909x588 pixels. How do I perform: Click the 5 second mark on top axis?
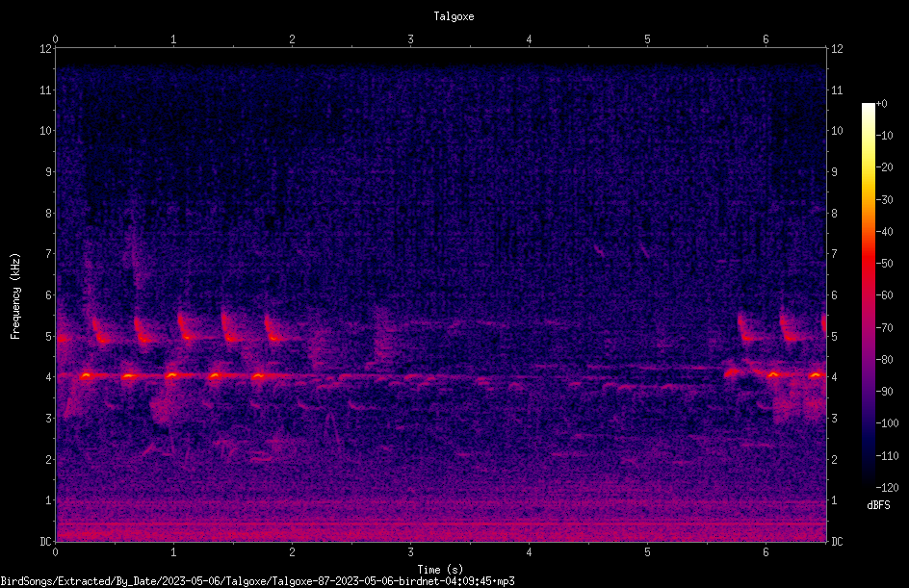[x=647, y=38]
